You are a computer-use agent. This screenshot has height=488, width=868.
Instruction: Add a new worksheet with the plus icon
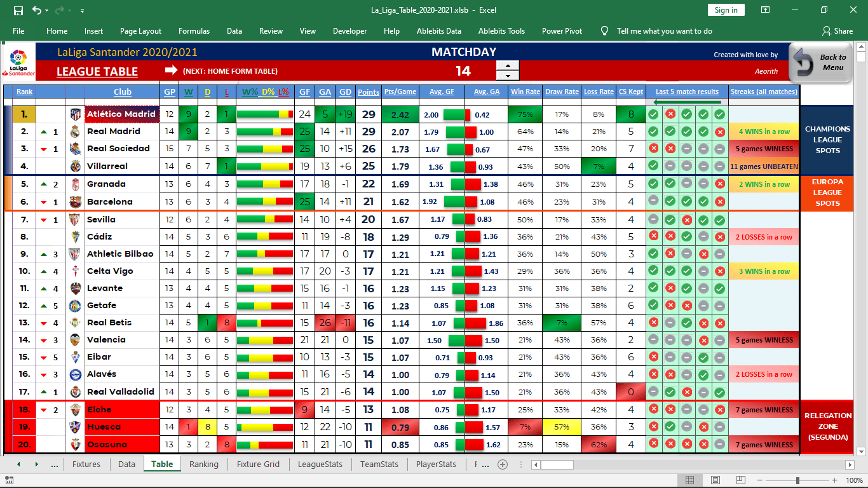tap(502, 464)
